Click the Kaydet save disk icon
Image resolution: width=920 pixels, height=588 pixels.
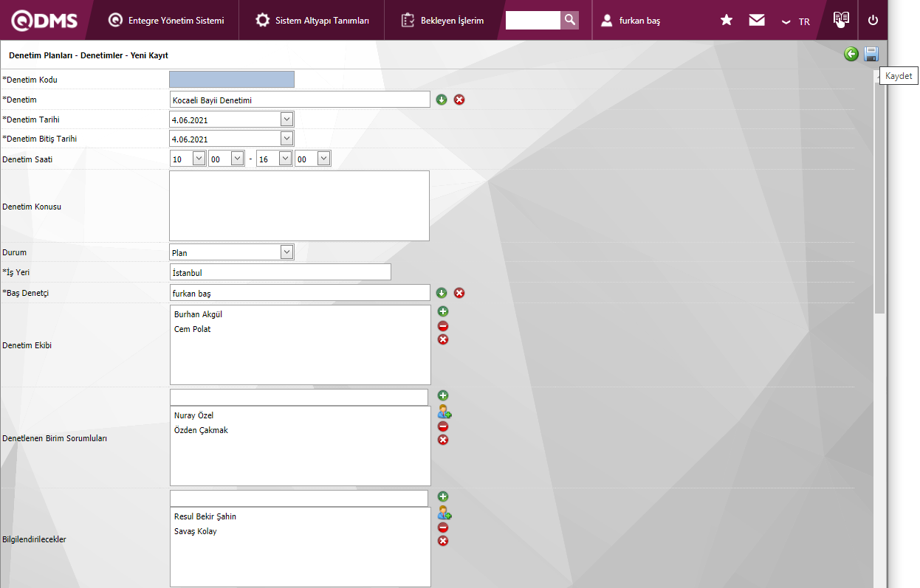pyautogui.click(x=871, y=54)
